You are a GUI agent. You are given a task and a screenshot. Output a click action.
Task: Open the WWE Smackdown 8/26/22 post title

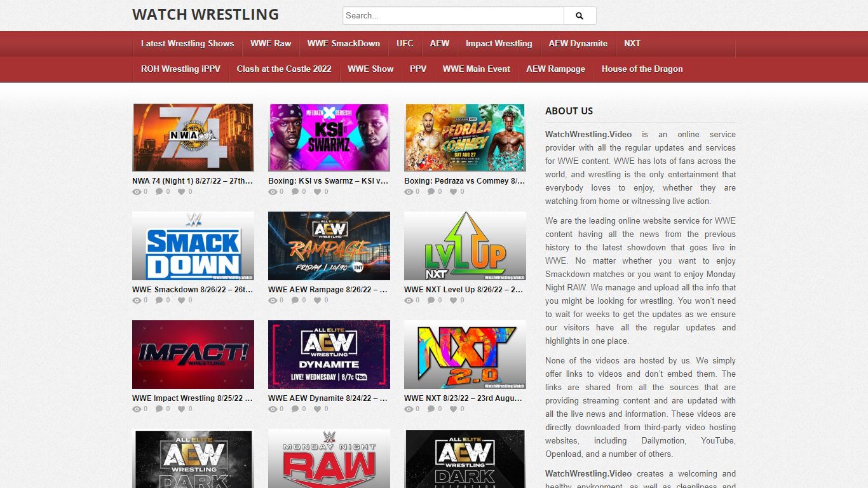[x=193, y=290]
